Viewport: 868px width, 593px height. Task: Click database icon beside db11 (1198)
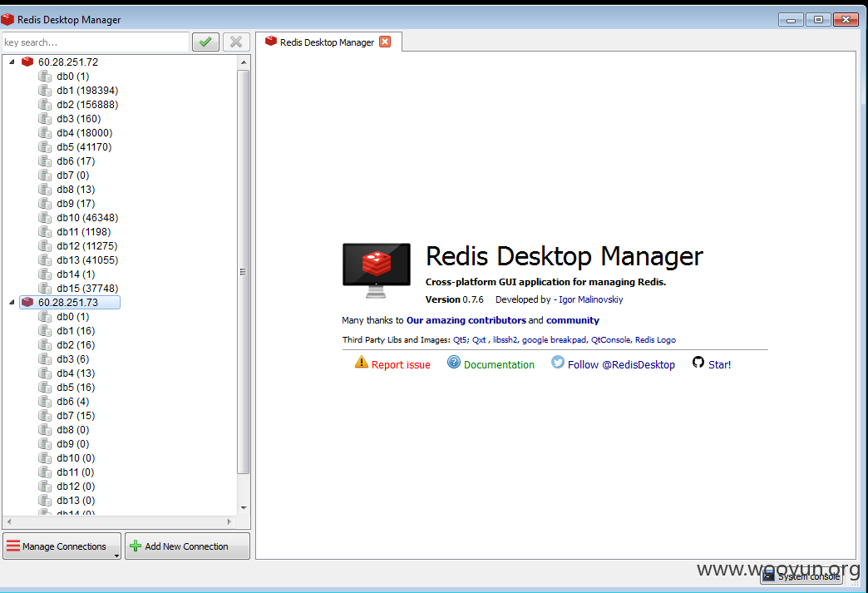pyautogui.click(x=45, y=231)
